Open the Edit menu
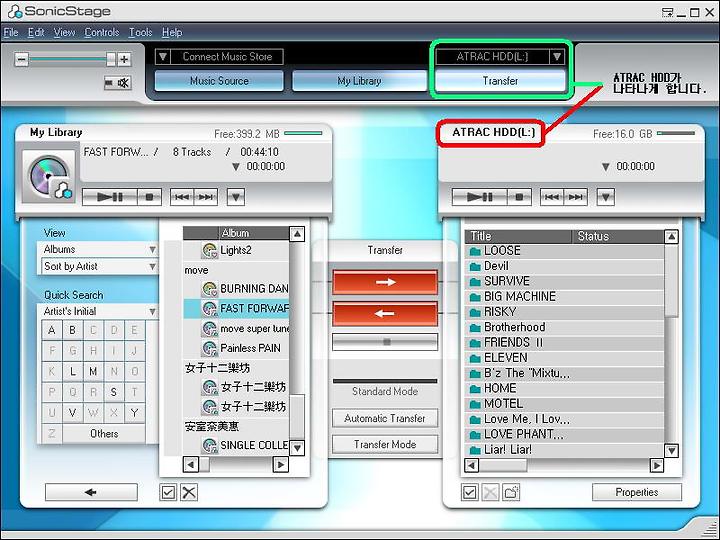 click(36, 32)
